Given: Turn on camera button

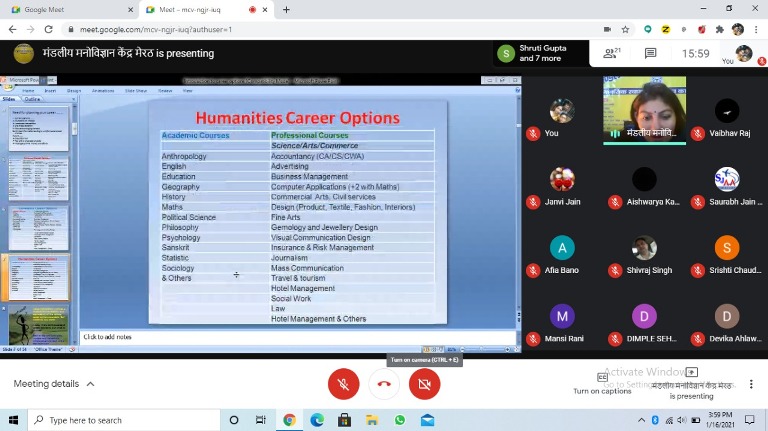Looking at the screenshot, I should [x=424, y=384].
